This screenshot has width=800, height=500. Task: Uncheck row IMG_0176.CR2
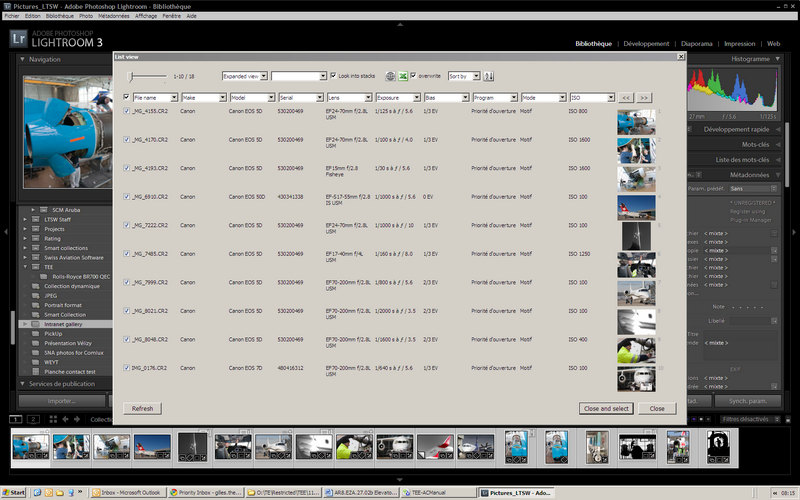click(127, 368)
